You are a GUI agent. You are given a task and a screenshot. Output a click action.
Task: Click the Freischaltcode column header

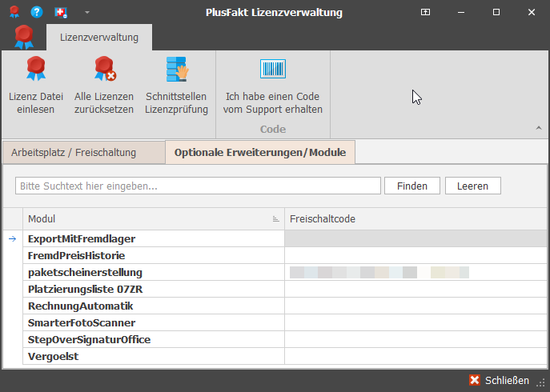pyautogui.click(x=416, y=218)
